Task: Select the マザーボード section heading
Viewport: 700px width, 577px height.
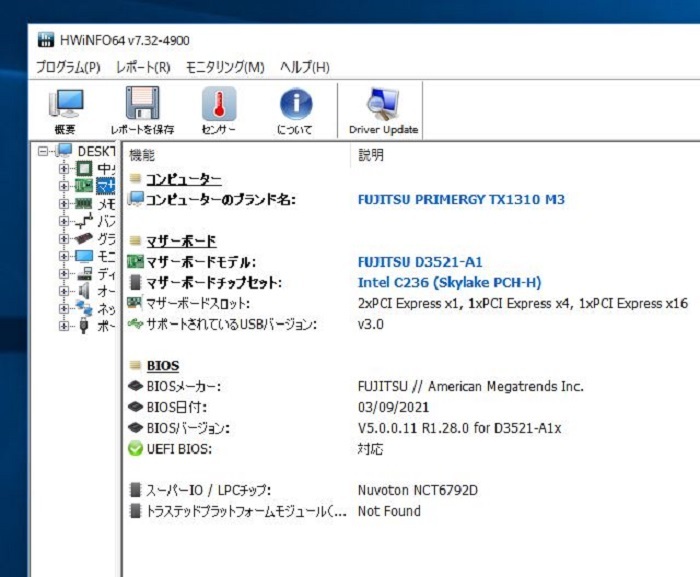Action: pyautogui.click(x=181, y=242)
